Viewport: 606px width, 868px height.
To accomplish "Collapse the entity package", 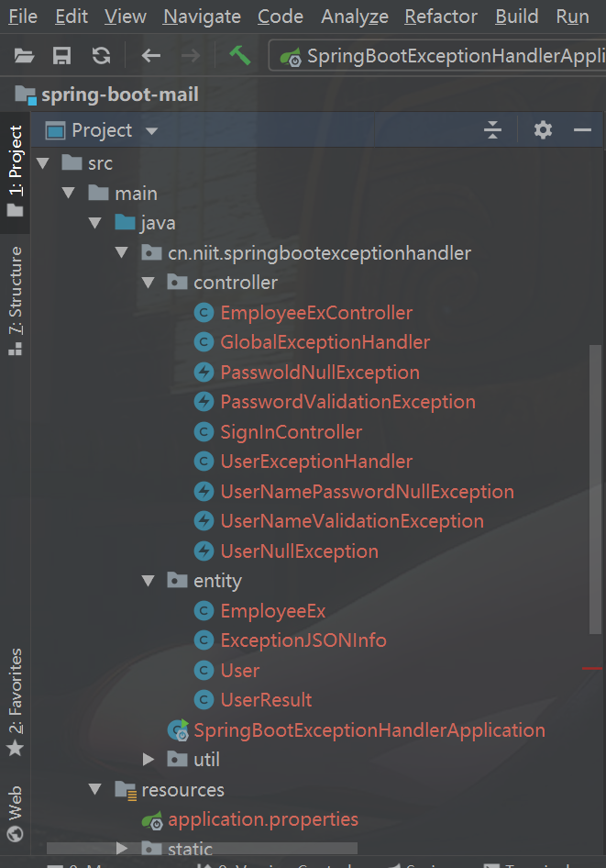I will 149,581.
